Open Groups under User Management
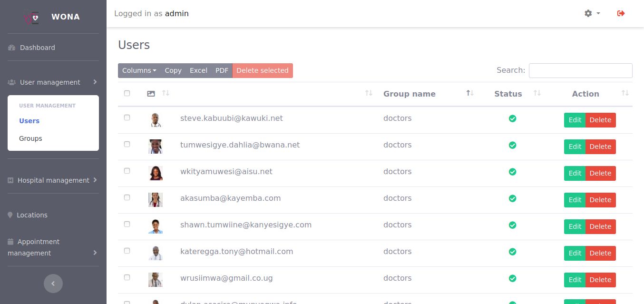The width and height of the screenshot is (644, 304). 30,138
